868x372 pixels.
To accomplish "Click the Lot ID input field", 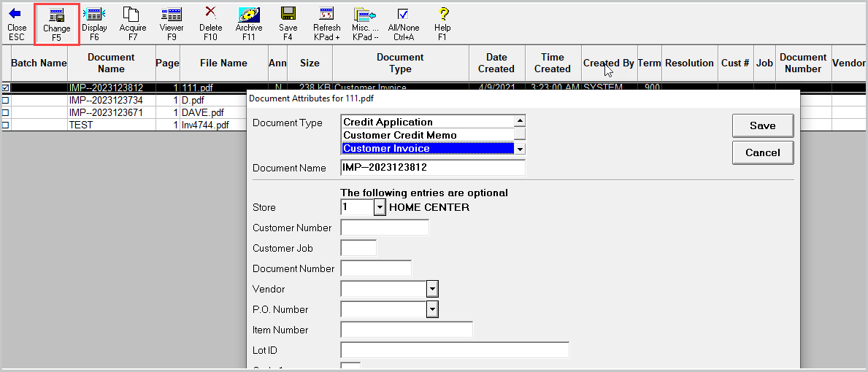I will pyautogui.click(x=455, y=350).
